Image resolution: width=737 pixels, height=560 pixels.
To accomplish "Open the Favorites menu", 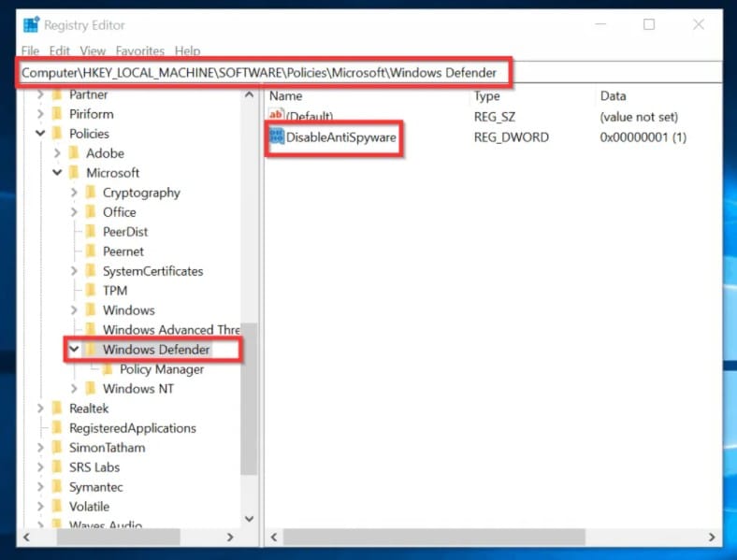I will pos(140,50).
